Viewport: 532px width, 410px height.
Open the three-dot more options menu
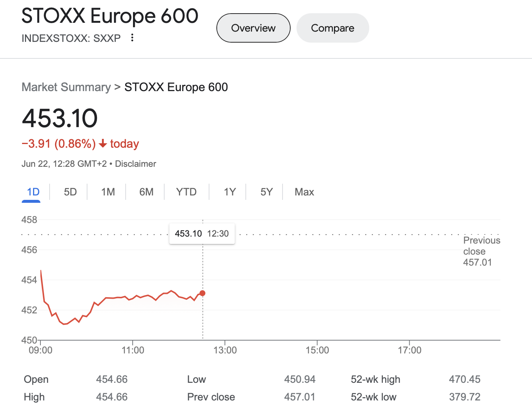click(x=132, y=38)
